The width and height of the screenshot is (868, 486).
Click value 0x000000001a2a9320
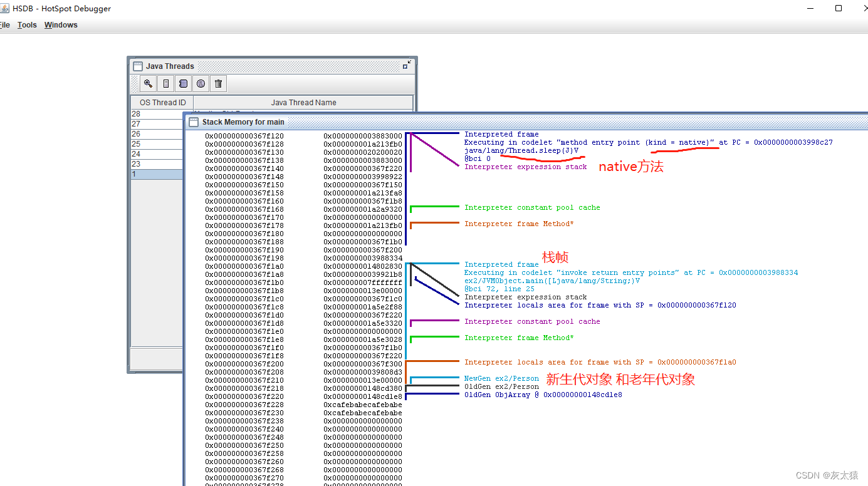click(363, 209)
